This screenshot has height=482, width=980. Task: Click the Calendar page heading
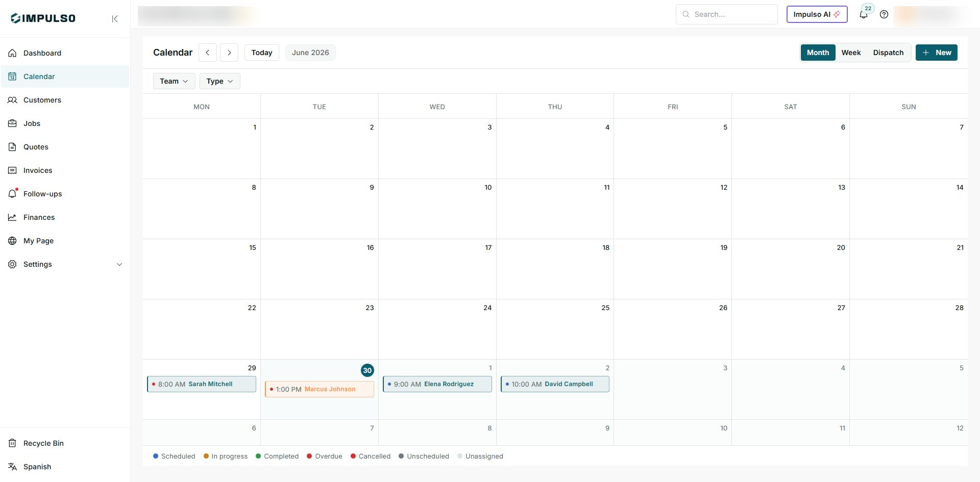[173, 53]
